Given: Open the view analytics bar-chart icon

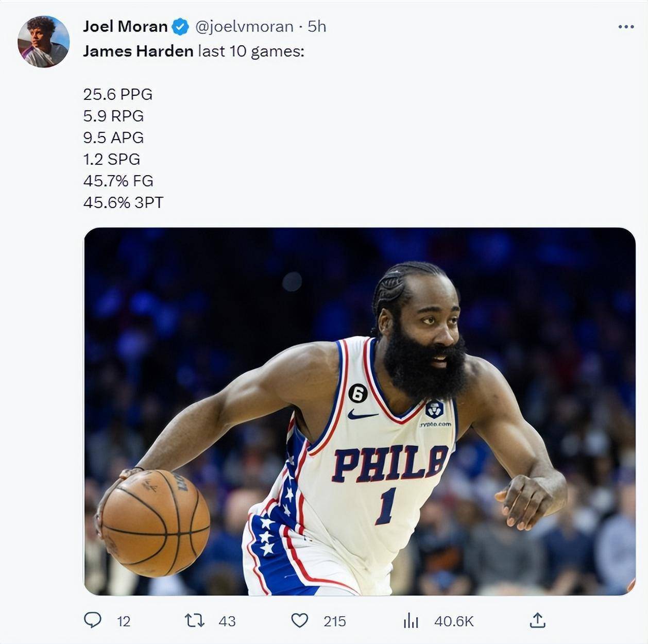Looking at the screenshot, I should (x=411, y=620).
